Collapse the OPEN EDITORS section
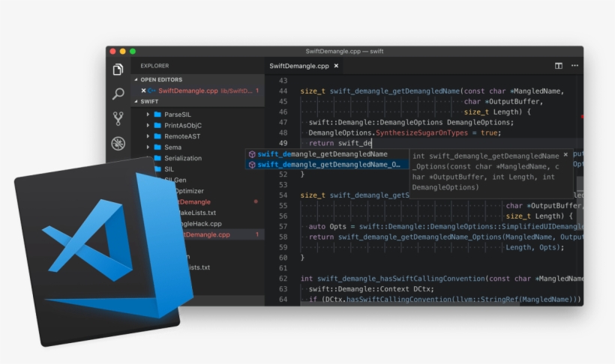 pyautogui.click(x=136, y=79)
